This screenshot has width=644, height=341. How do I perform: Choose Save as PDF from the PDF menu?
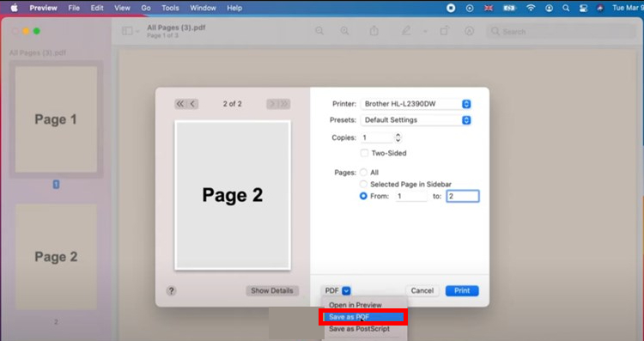(363, 317)
